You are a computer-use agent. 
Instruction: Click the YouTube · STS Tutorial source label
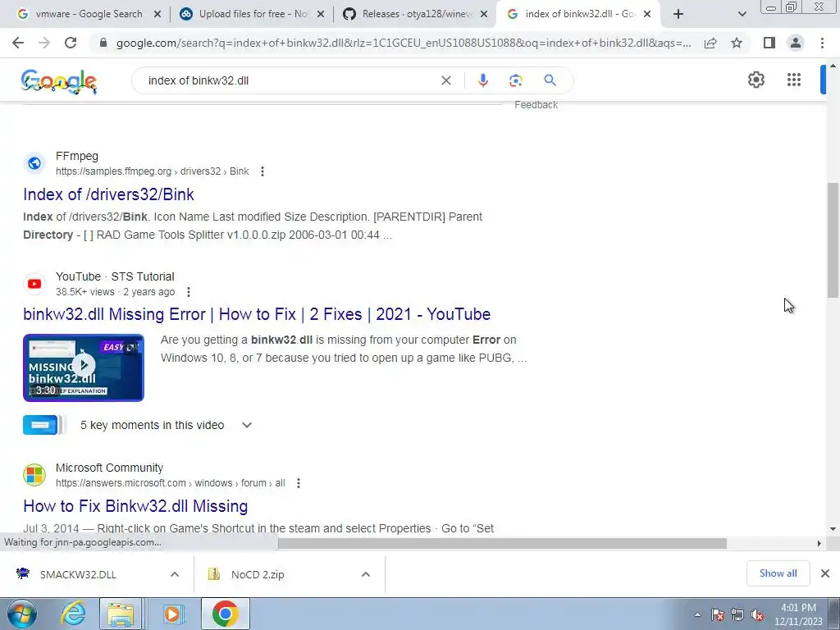(115, 276)
